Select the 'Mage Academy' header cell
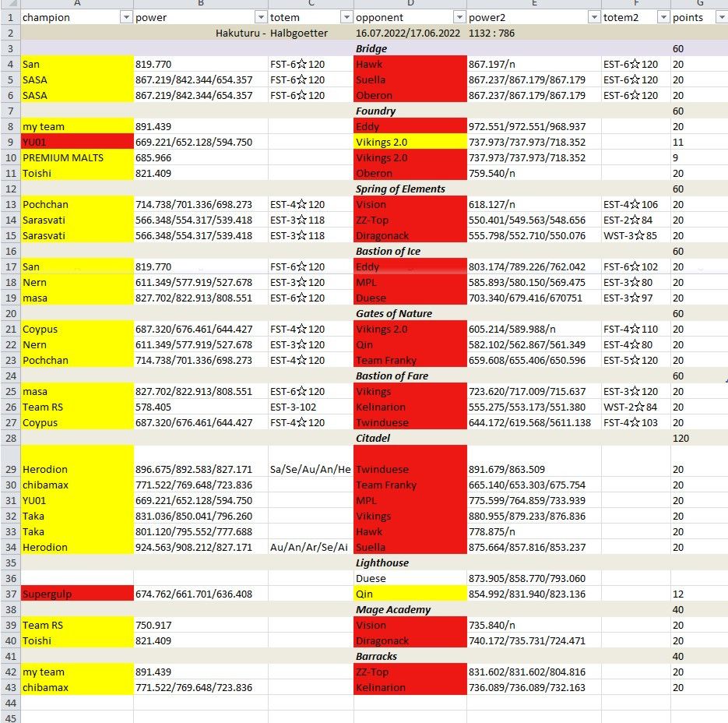The image size is (728, 723). coord(410,609)
